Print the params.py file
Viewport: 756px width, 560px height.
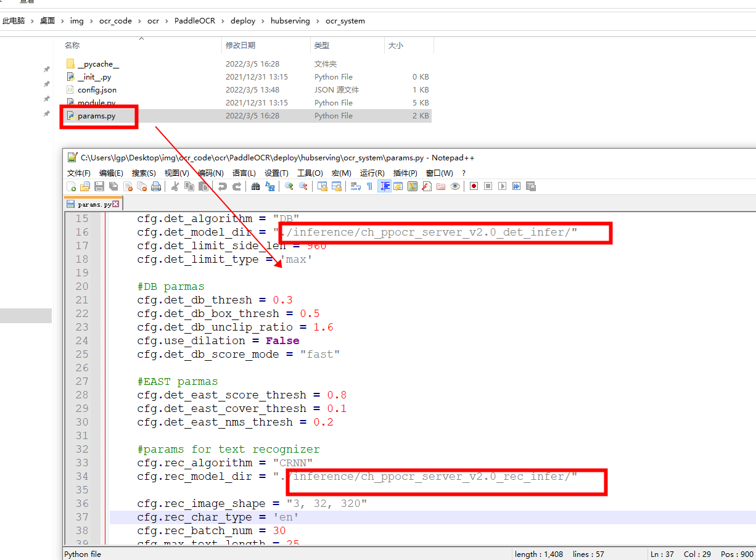coord(156,186)
